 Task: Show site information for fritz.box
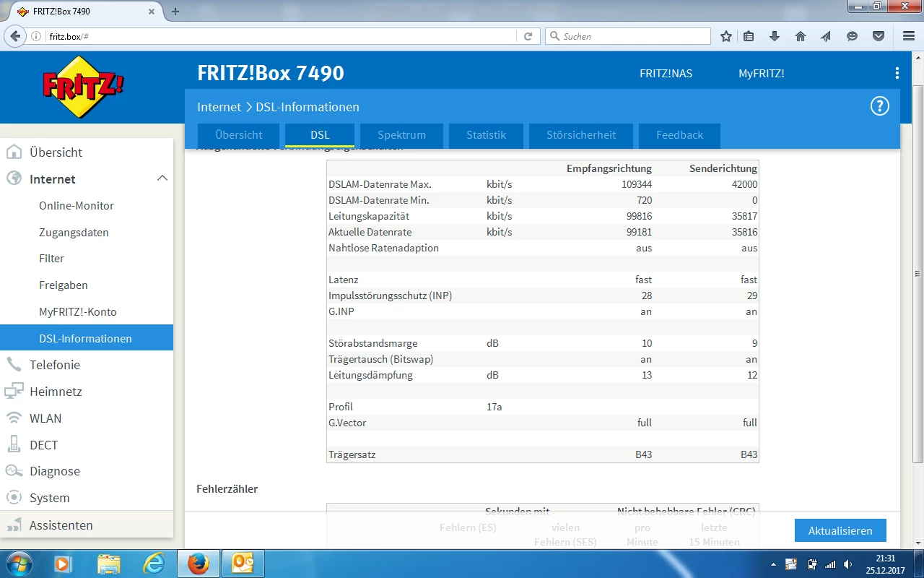pos(37,36)
